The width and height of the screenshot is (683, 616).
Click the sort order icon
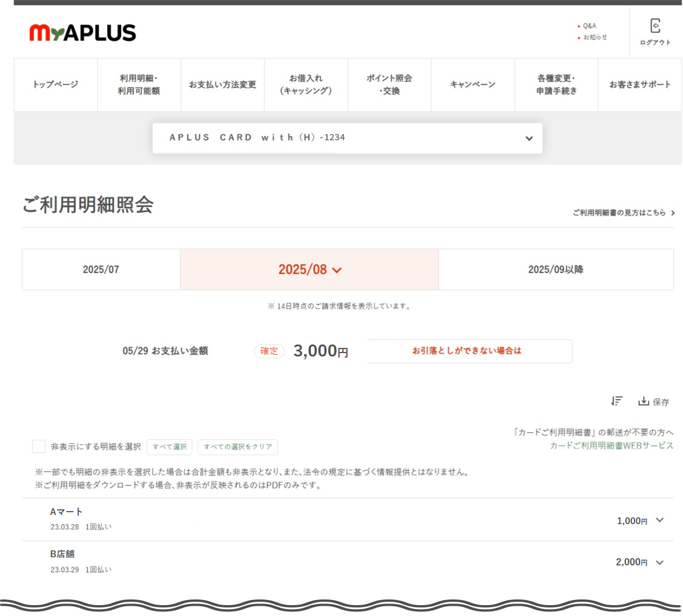coord(616,401)
